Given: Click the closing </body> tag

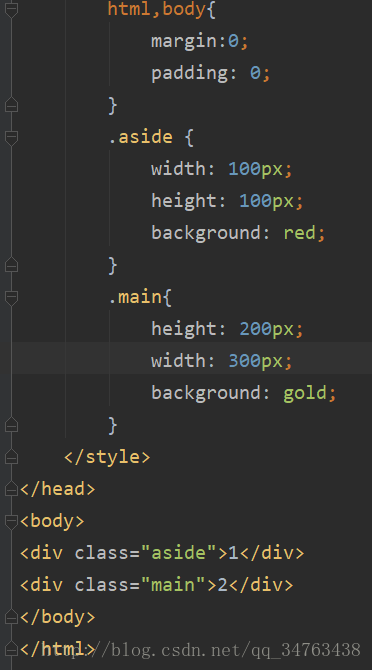Looking at the screenshot, I should (58, 617).
